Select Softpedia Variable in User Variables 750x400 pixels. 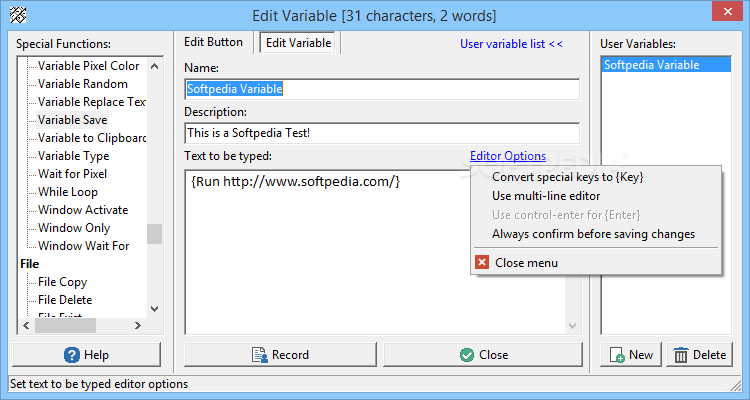[x=651, y=65]
